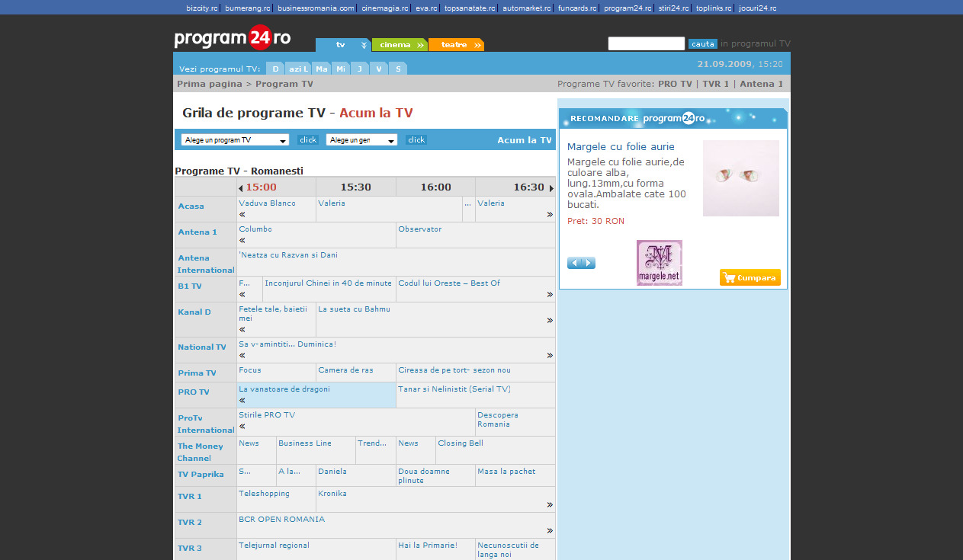Open TV Paprika channel link
The width and height of the screenshot is (963, 560).
[201, 475]
